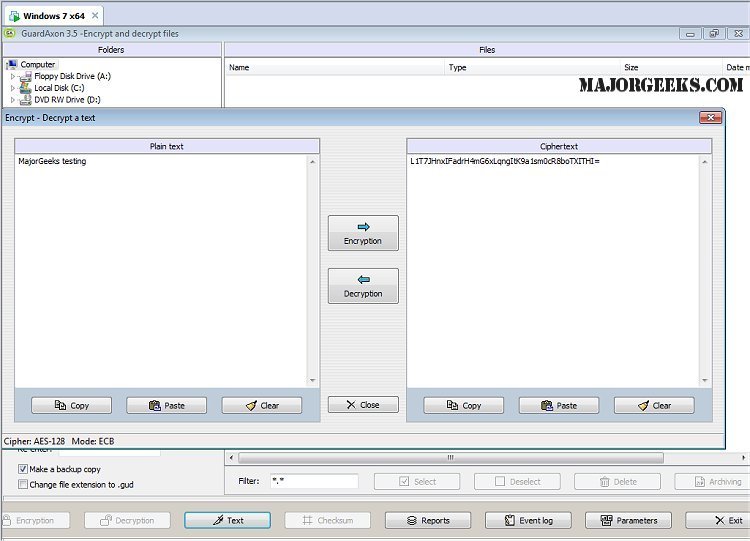Select DVD RW Drive (D:) tree item
The width and height of the screenshot is (750, 541).
click(67, 99)
